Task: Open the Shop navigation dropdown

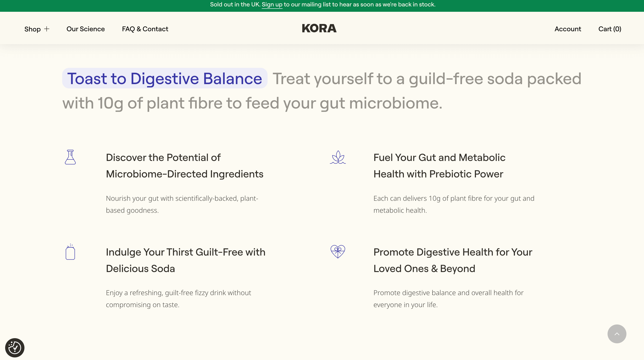Action: tap(37, 29)
